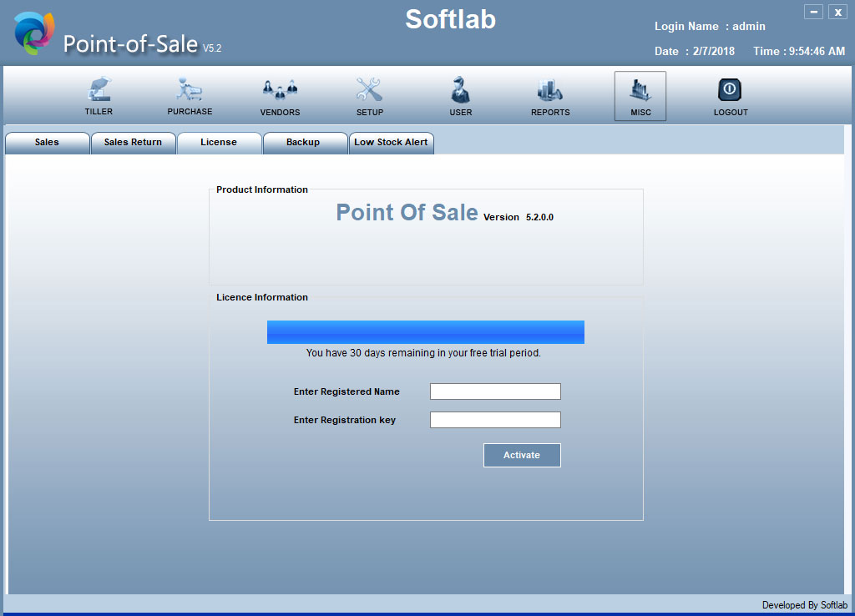Close the application with the x button

837,12
